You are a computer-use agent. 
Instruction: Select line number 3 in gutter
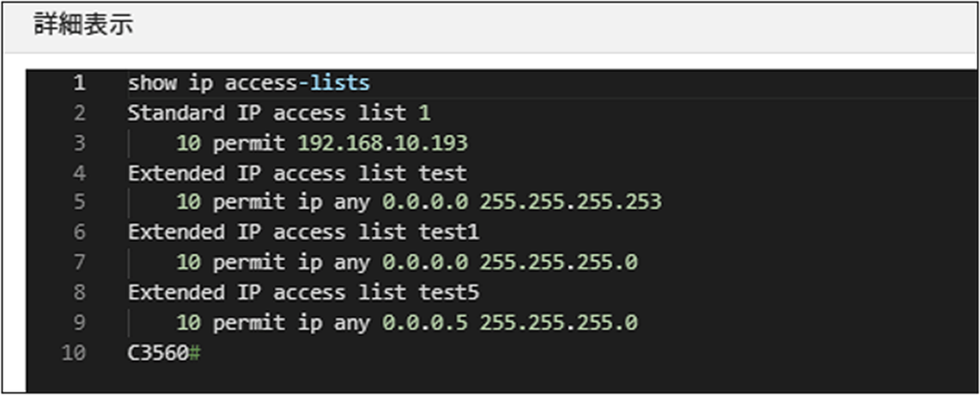pos(80,143)
